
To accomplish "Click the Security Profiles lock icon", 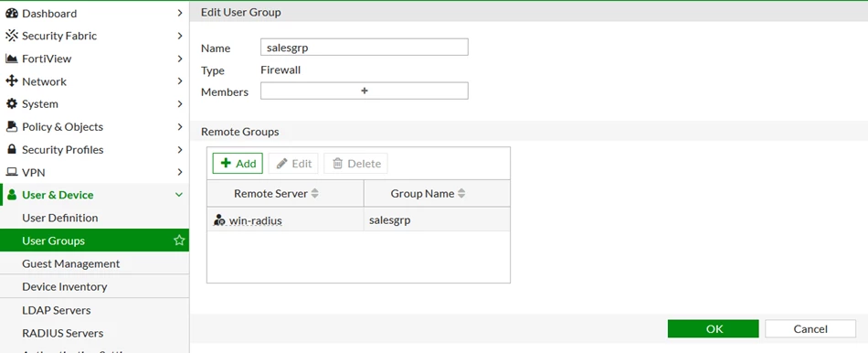I will coord(12,150).
